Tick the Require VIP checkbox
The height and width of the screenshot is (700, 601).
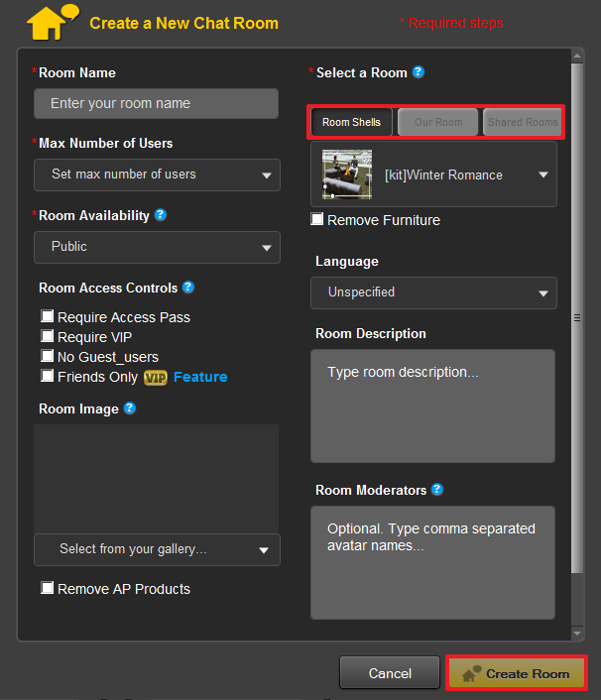click(x=48, y=336)
